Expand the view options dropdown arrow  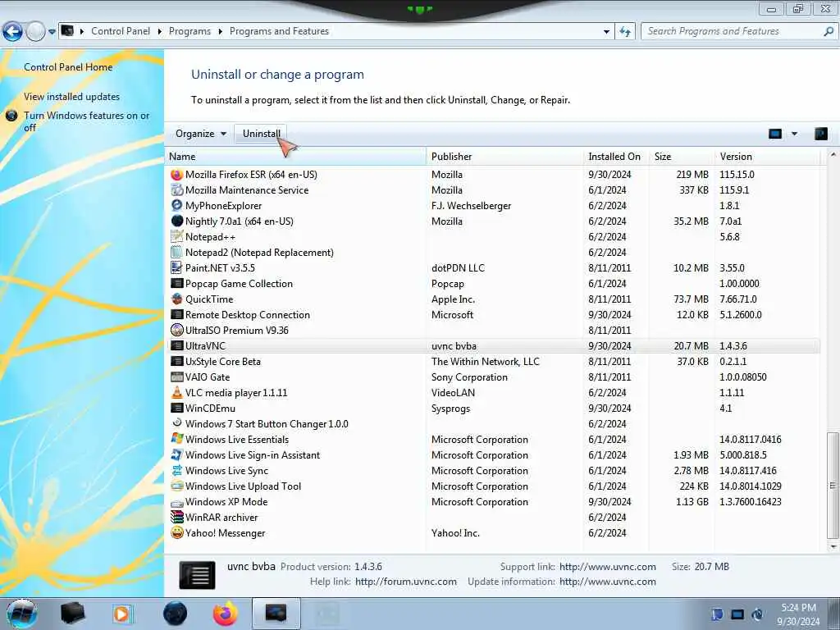click(x=794, y=134)
